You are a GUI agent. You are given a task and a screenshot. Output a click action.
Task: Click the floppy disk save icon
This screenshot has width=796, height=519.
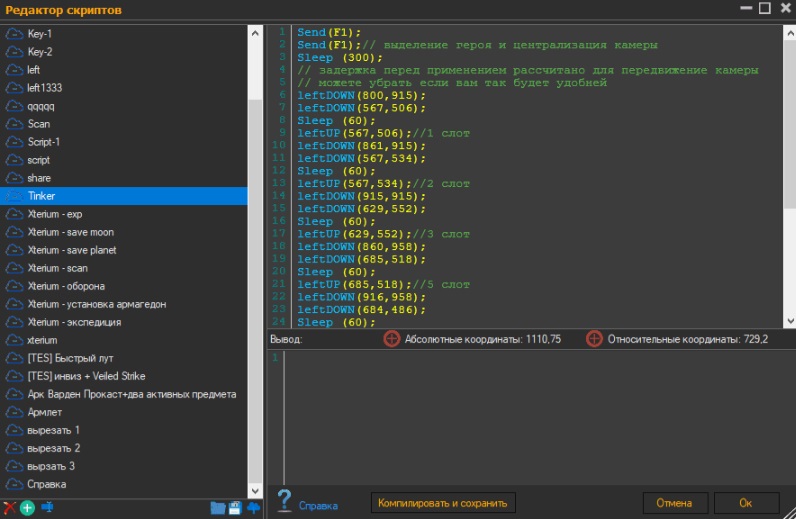(x=236, y=508)
